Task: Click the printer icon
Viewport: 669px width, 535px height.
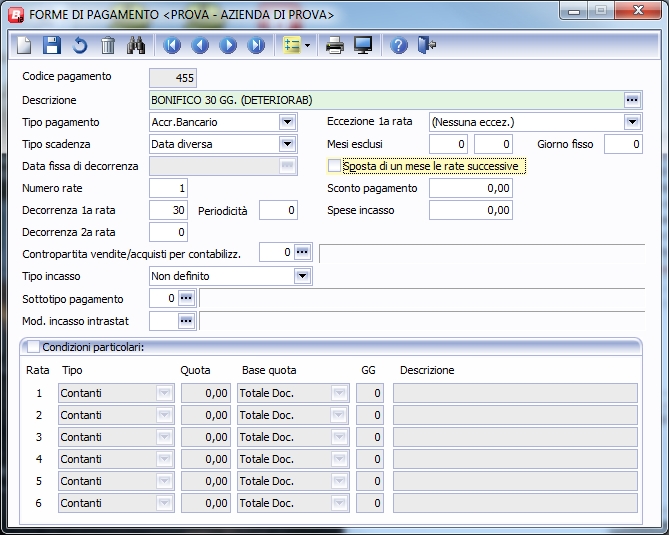Action: point(335,45)
